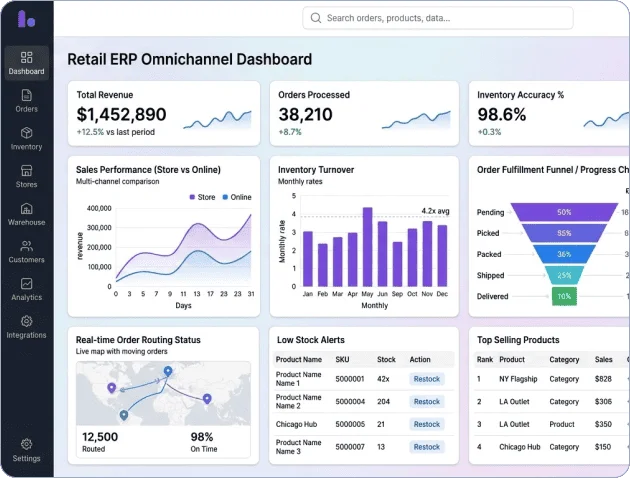Select Chicago Hub in Top Selling

(x=520, y=447)
